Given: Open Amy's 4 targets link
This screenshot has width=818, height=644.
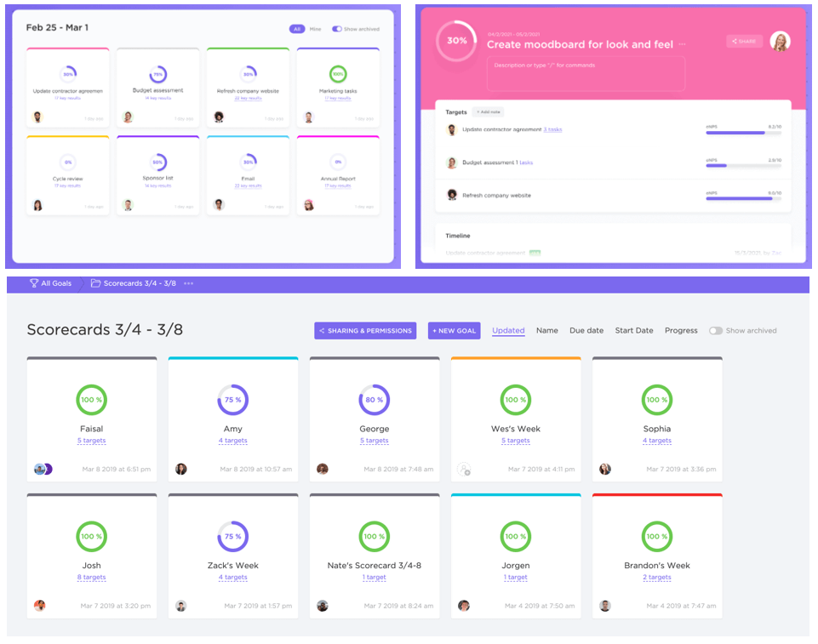Looking at the screenshot, I should point(232,441).
